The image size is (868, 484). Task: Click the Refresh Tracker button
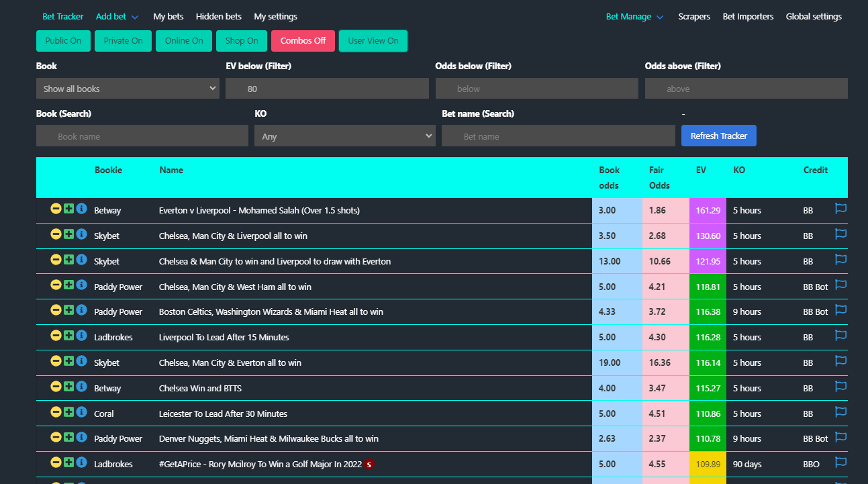click(718, 136)
